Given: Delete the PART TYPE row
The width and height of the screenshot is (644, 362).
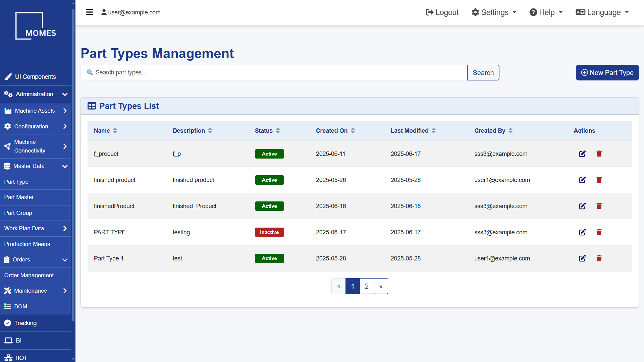Looking at the screenshot, I should (599, 232).
